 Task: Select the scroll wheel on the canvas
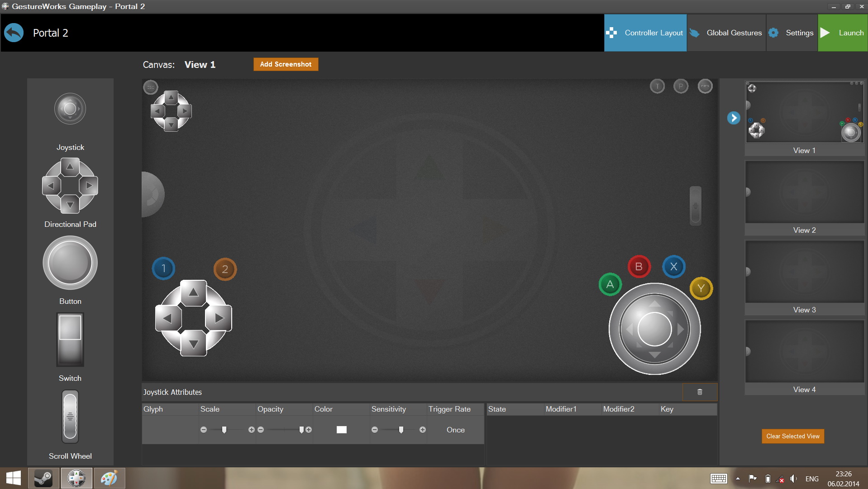[696, 206]
